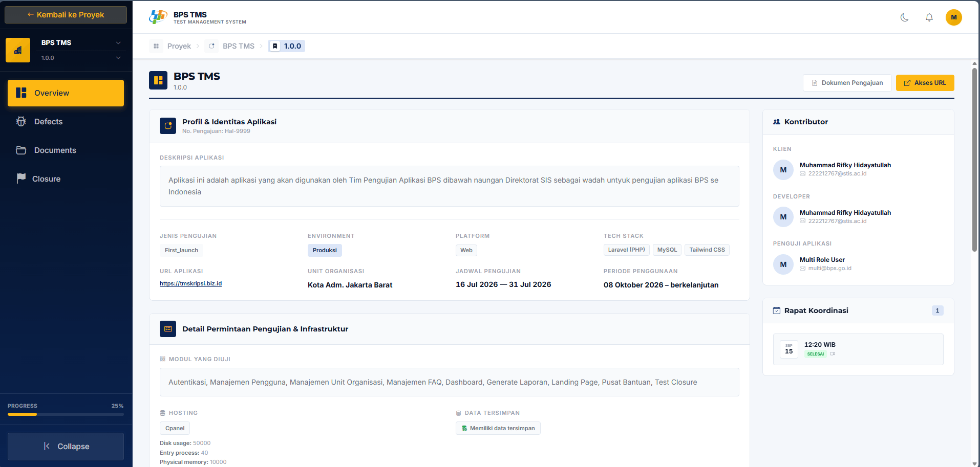
Task: Click the BPS TMS page title icon
Action: pyautogui.click(x=158, y=80)
